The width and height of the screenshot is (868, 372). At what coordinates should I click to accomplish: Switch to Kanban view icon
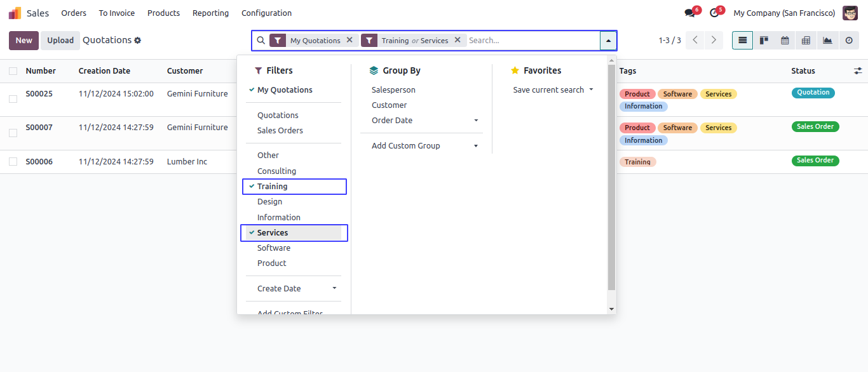[764, 41]
